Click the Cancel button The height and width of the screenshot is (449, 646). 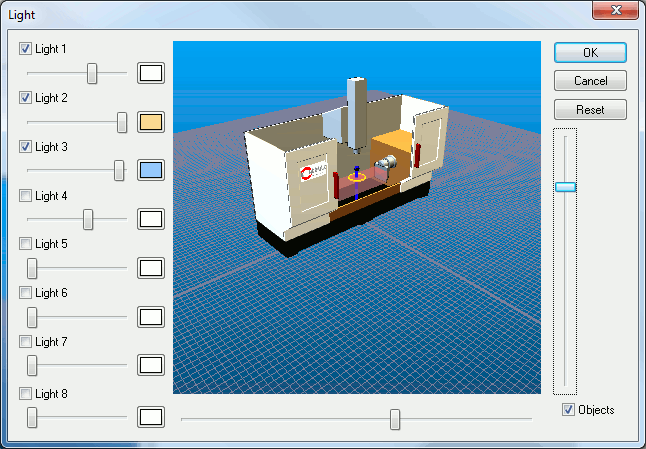point(590,81)
